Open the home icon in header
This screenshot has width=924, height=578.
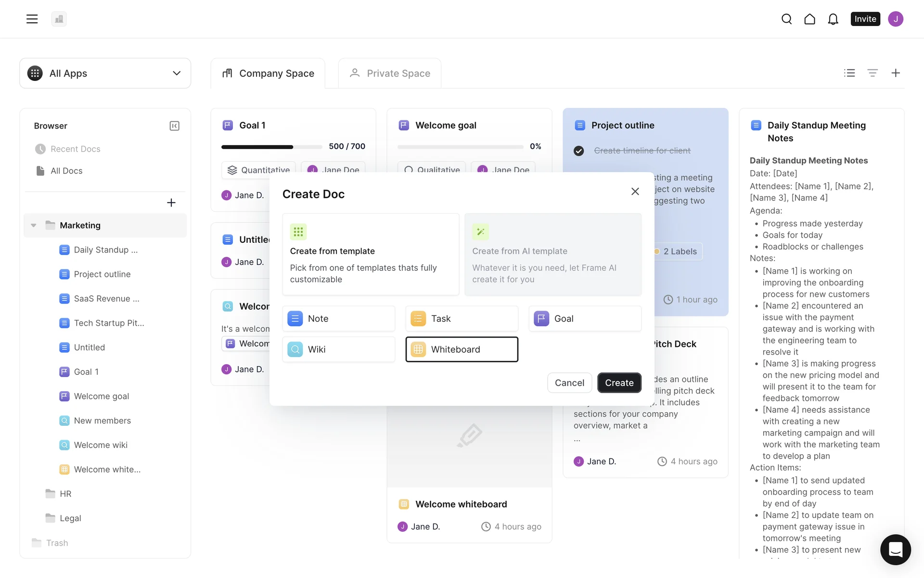[809, 19]
